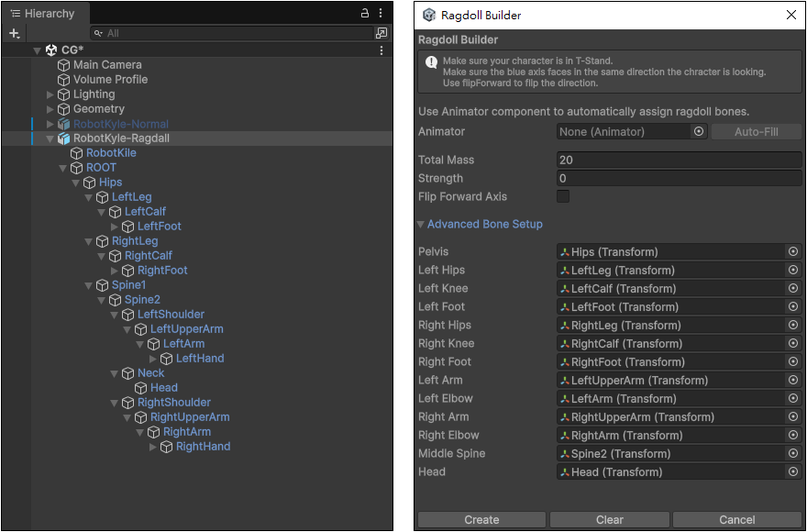Click the RobotKyle-Normal prefab cube icon
This screenshot has height=532, width=807.
point(63,124)
